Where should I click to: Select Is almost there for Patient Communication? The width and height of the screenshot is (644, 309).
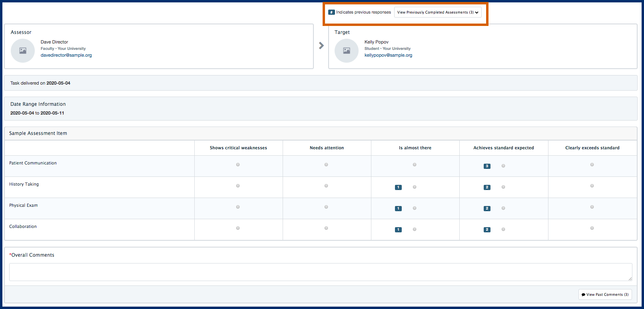(x=415, y=164)
